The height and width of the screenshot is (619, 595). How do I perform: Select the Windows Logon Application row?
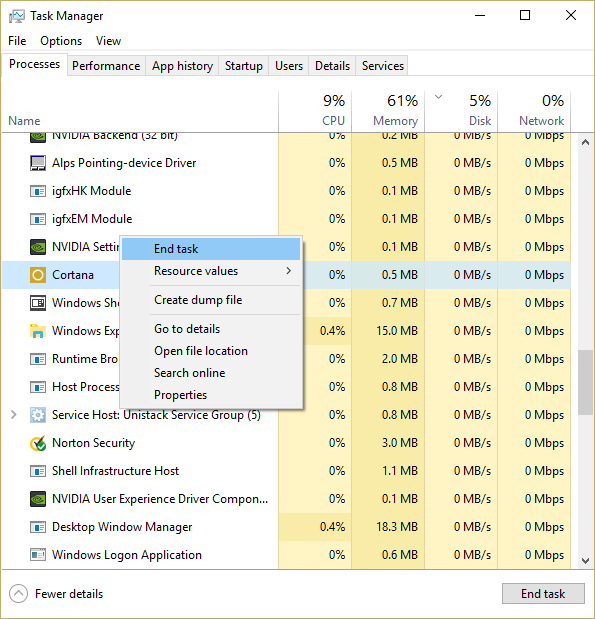click(x=286, y=555)
